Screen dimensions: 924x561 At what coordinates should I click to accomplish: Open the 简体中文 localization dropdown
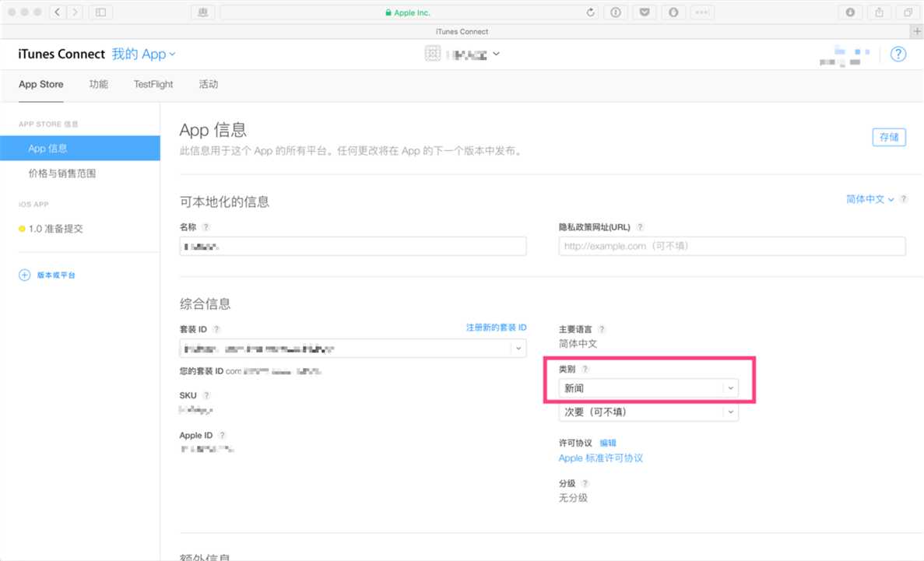coord(870,199)
